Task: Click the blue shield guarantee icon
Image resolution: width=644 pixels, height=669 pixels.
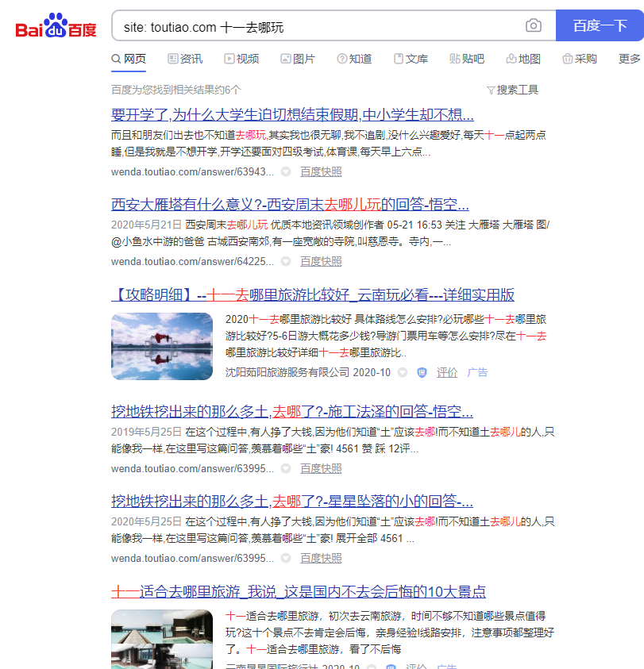Action: coord(422,372)
